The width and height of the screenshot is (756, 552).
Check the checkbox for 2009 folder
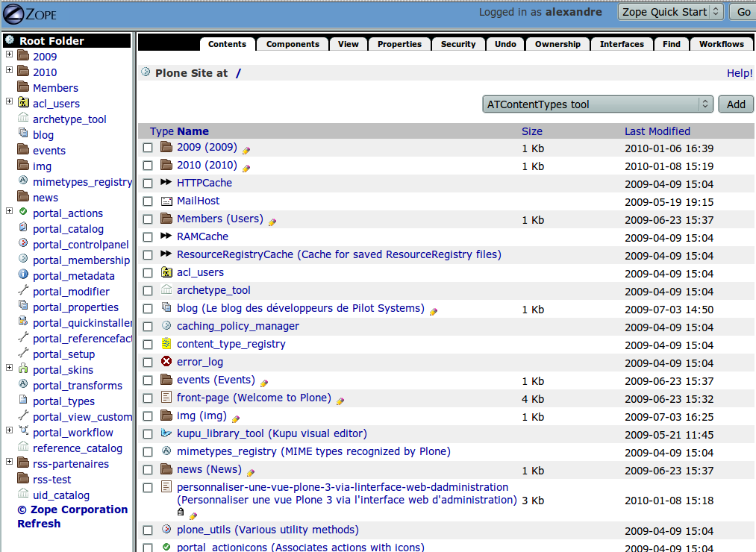pyautogui.click(x=148, y=148)
